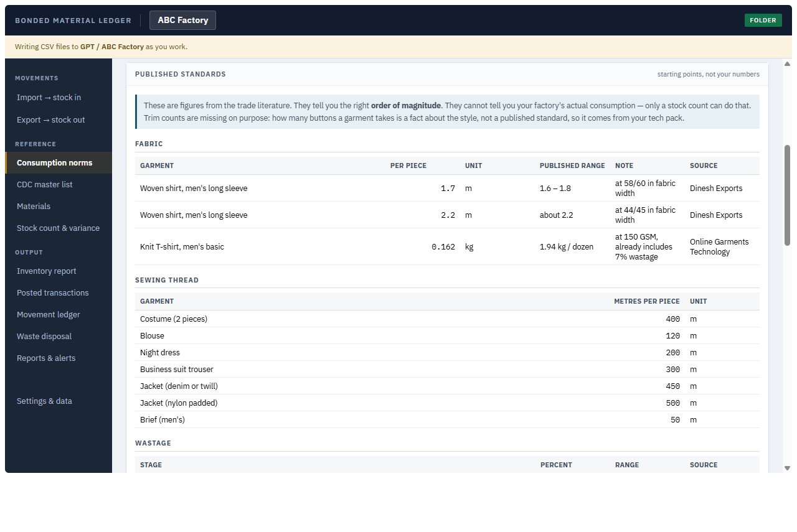The height and width of the screenshot is (532, 797).
Task: Open the ABC Factory selector button
Action: tap(182, 21)
